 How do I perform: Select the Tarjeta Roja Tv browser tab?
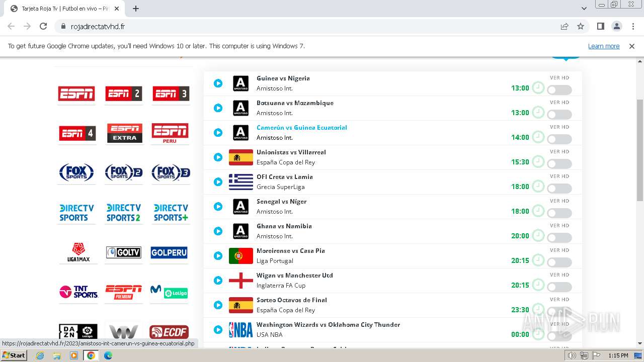point(65,9)
